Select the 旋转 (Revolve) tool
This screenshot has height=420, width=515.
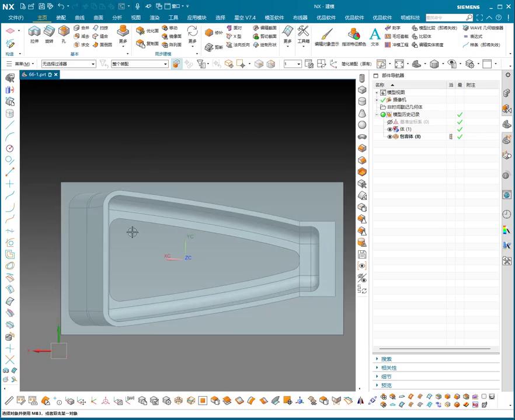click(x=49, y=32)
